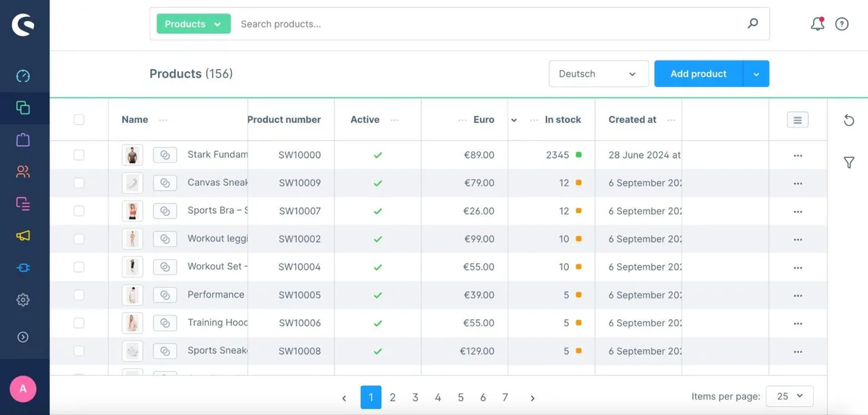Screen dimensions: 868x415
Task: Open the Orders clipboard icon in sidebar
Action: 23,140
